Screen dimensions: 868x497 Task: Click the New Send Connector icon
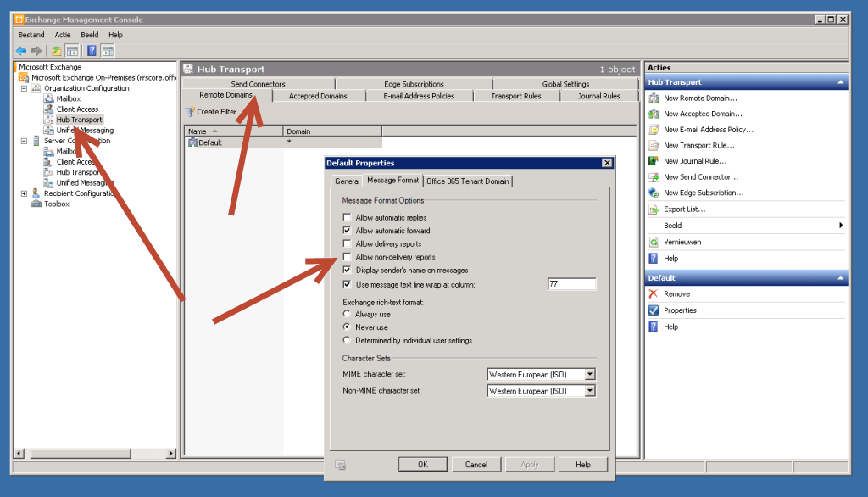point(654,176)
